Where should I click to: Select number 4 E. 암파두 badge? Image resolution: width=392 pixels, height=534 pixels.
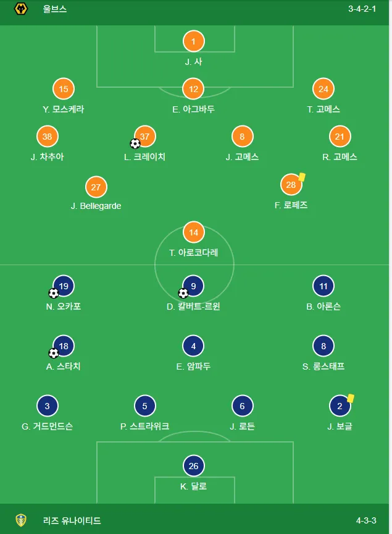pyautogui.click(x=193, y=346)
